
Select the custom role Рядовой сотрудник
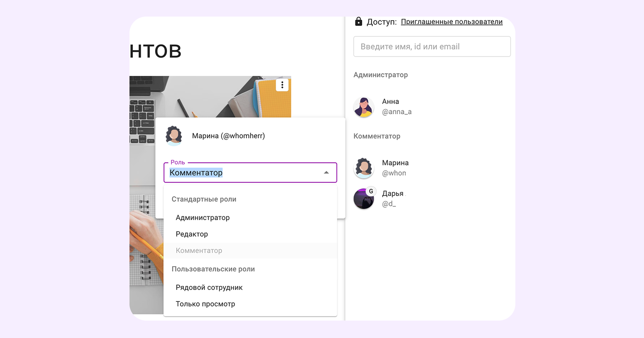[209, 287]
